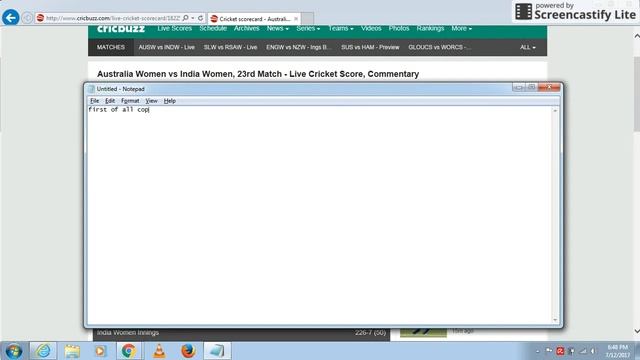Close the Cricket scorecard tab

(296, 19)
